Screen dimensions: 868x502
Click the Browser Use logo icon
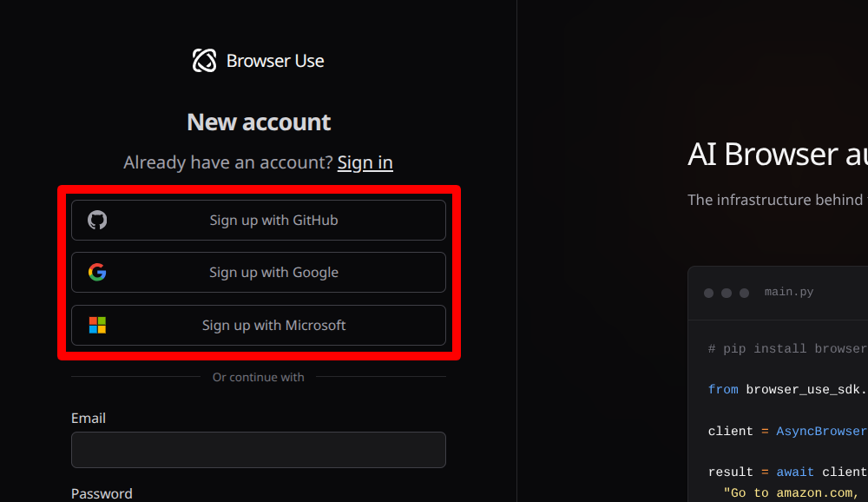204,61
